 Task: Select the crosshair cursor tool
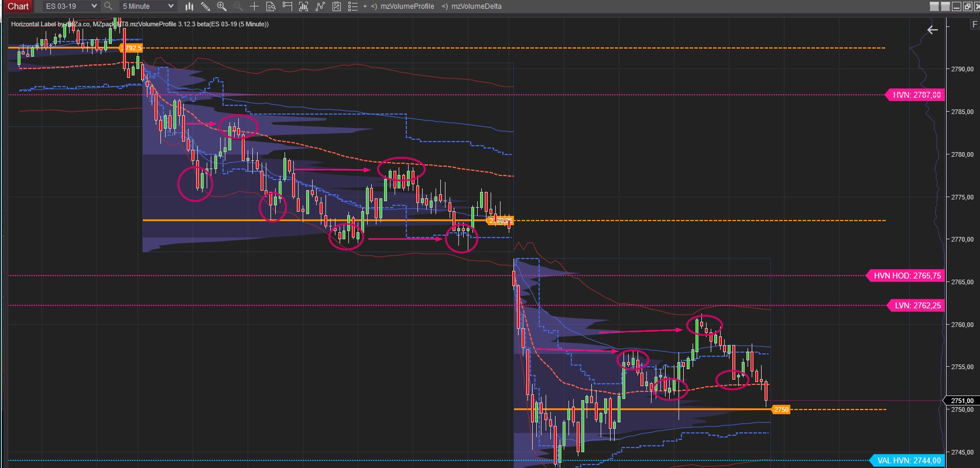[x=254, y=6]
